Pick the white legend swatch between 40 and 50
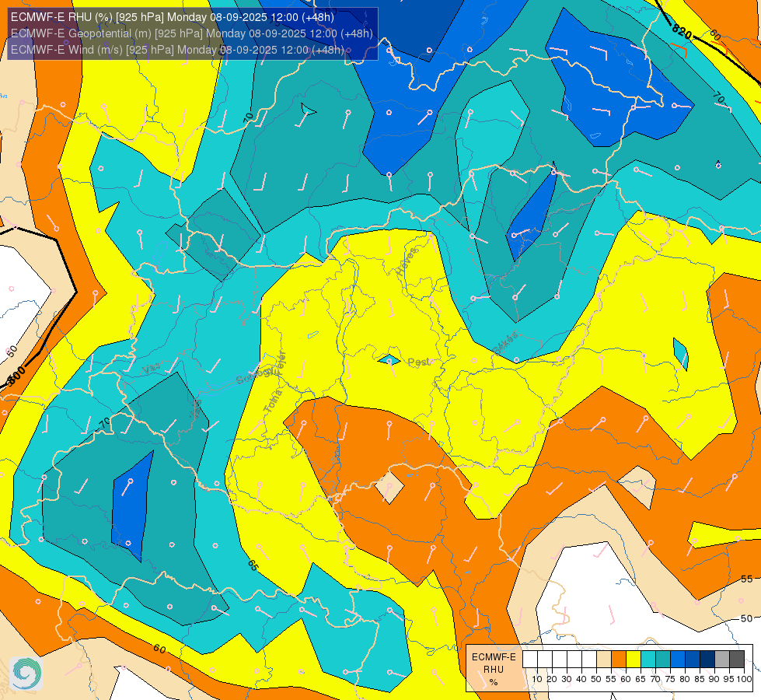761x700 pixels. [589, 660]
